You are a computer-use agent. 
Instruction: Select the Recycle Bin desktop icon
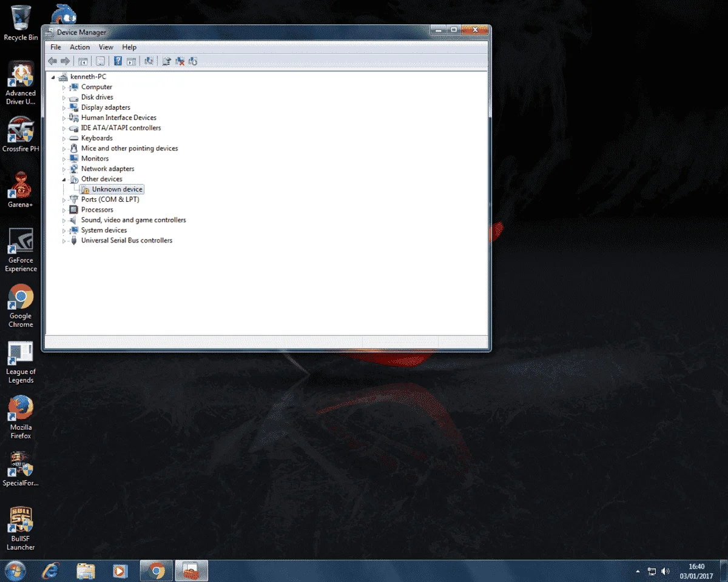point(21,23)
